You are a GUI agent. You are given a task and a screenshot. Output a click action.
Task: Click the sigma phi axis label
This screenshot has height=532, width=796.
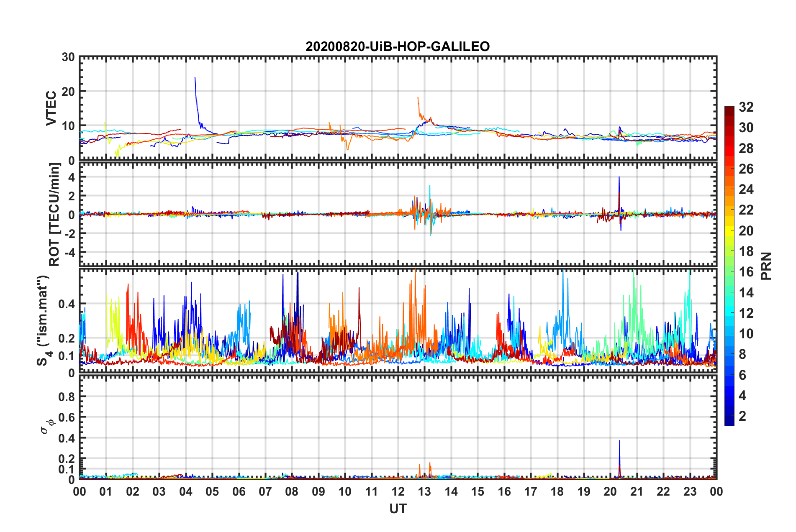[45, 427]
